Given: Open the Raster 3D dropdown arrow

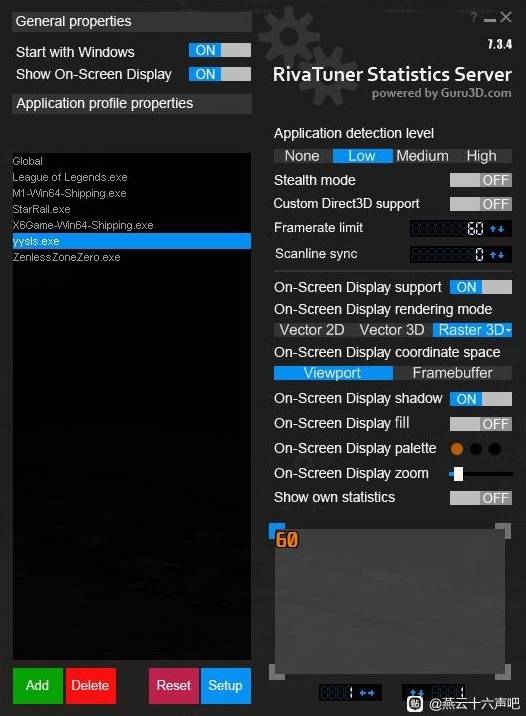Looking at the screenshot, I should [x=509, y=330].
